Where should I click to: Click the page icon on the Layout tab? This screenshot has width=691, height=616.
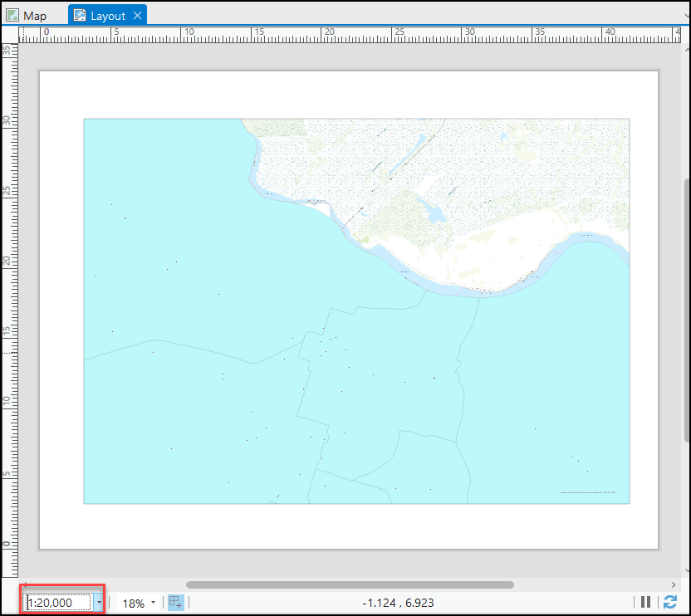coord(80,14)
